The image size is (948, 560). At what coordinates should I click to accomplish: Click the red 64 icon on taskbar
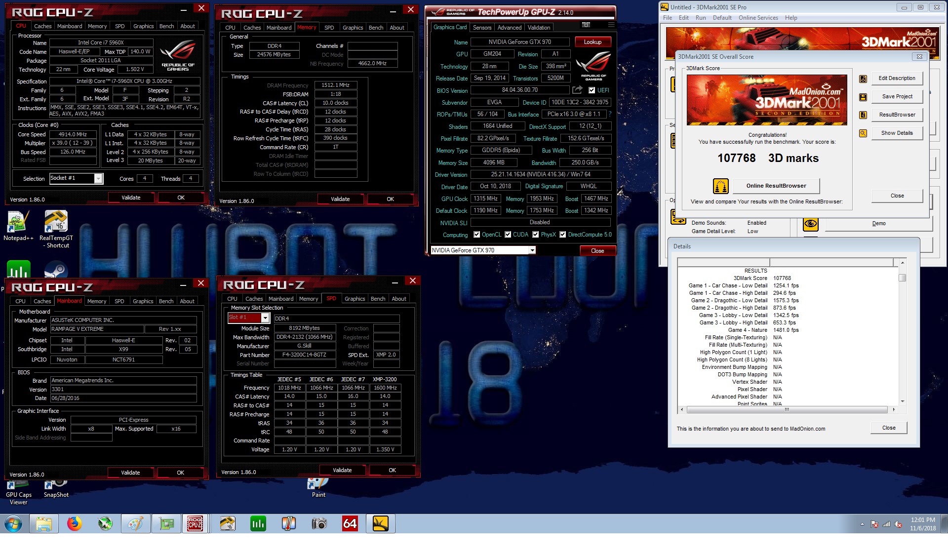(x=350, y=523)
